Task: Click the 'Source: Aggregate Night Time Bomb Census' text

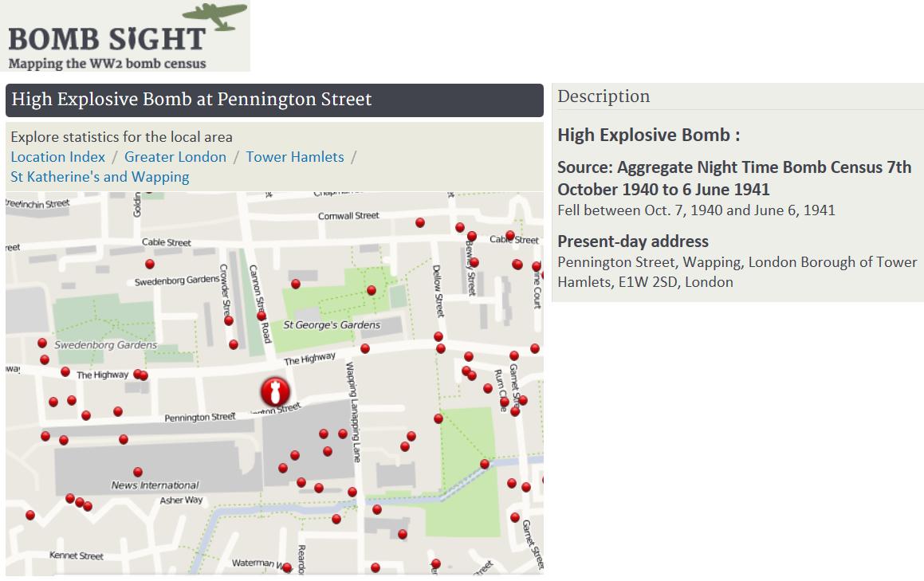Action: click(734, 178)
